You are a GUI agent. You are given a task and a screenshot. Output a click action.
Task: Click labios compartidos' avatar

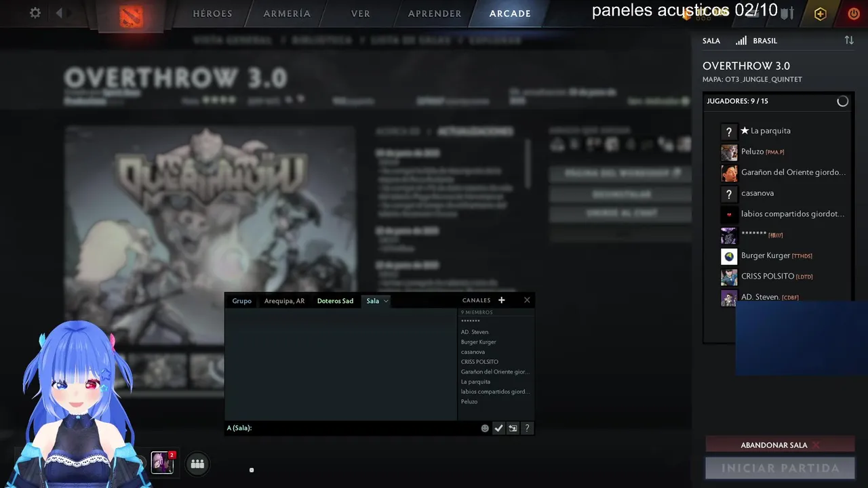click(x=729, y=215)
